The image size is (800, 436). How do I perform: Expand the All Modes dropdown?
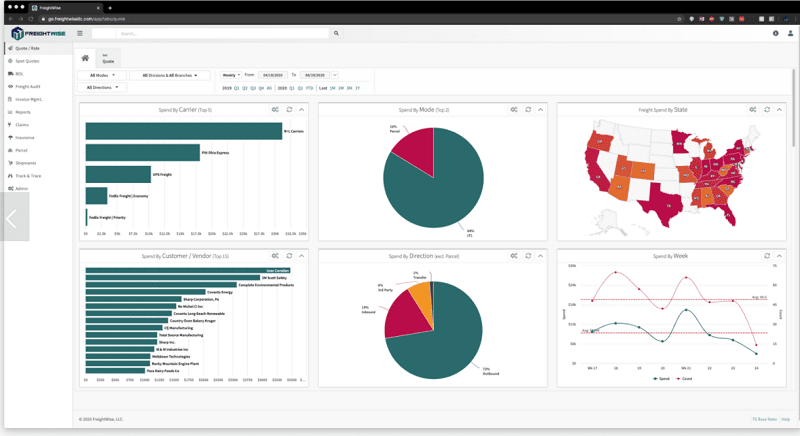(102, 75)
